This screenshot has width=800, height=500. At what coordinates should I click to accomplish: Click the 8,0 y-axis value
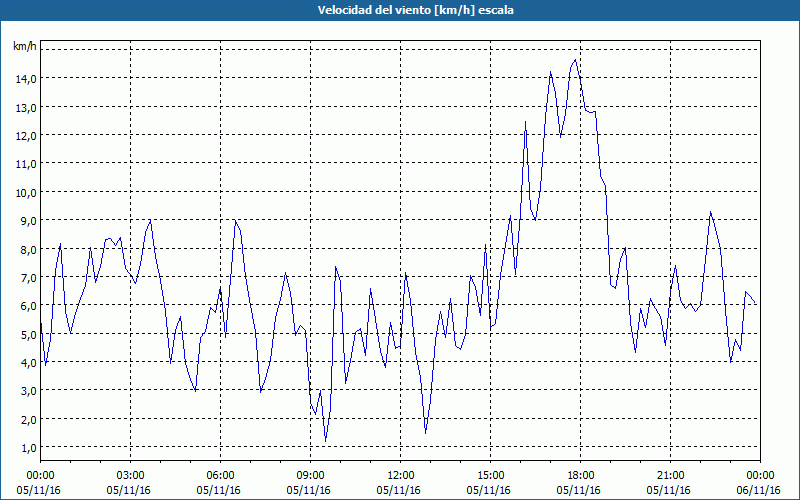tap(28, 249)
